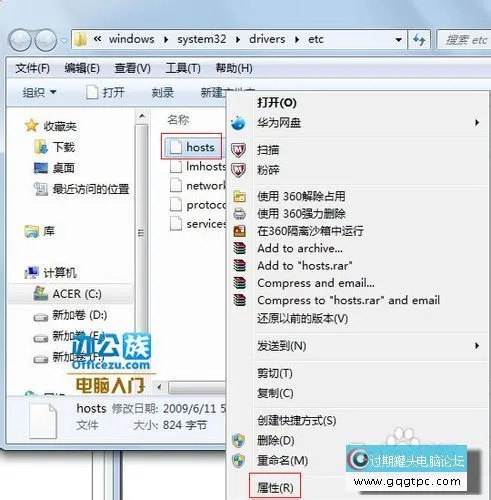Choose 使用 360强力删除
Screen dimensions: 491x500
click(301, 214)
